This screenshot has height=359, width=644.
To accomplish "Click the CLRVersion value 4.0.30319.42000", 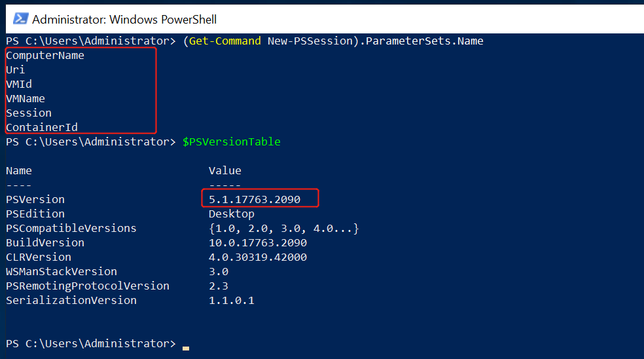I will pos(258,257).
